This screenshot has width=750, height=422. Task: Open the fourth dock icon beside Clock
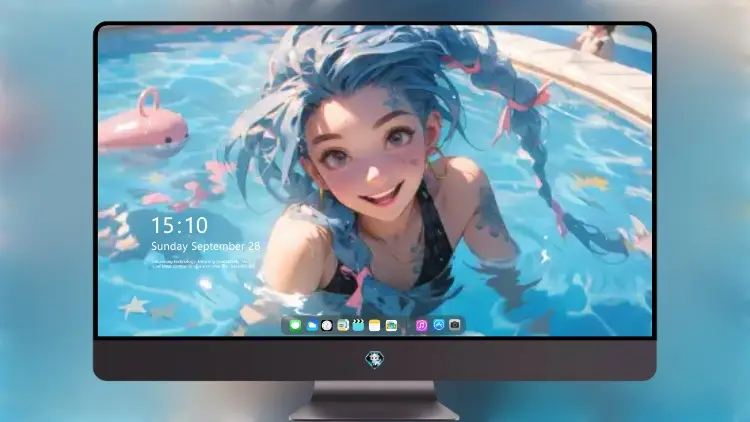click(342, 325)
